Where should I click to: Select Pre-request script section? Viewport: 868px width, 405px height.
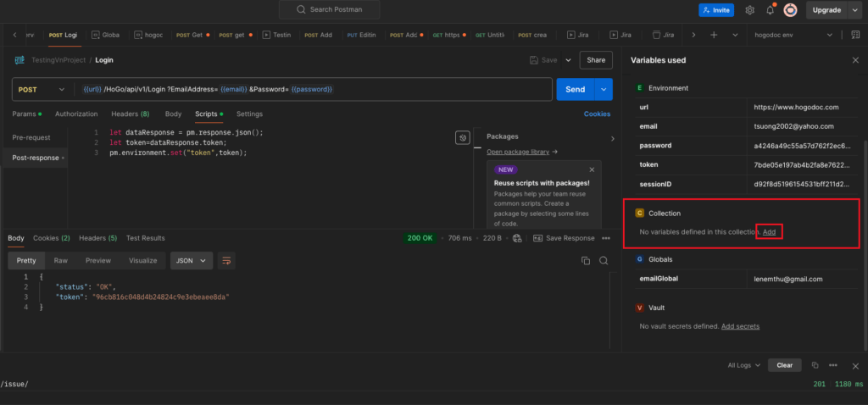[31, 137]
